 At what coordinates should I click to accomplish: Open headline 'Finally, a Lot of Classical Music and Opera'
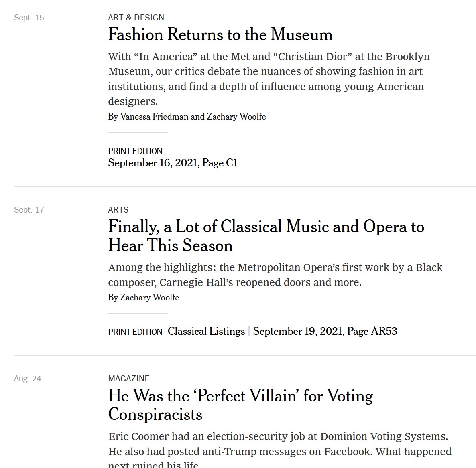(x=266, y=236)
